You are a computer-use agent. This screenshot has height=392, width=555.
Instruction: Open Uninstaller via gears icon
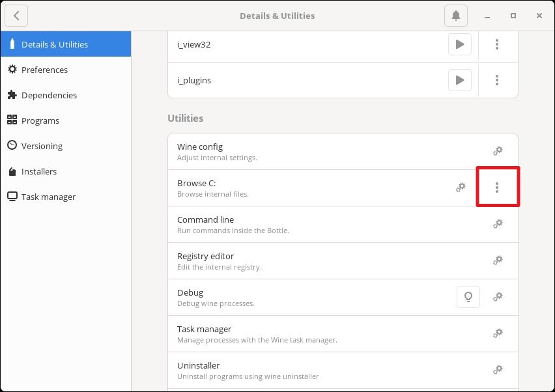498,369
